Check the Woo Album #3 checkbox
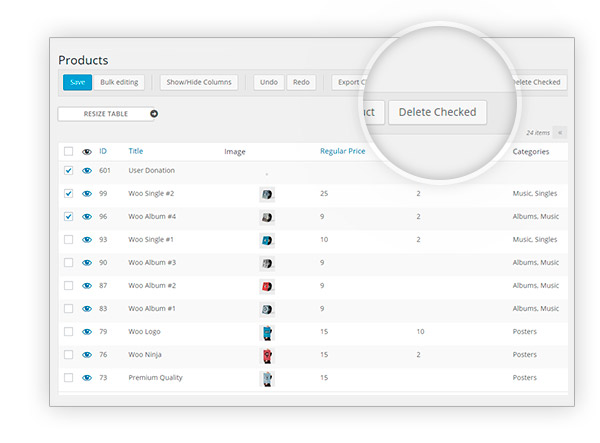This screenshot has height=443, width=600. [68, 262]
